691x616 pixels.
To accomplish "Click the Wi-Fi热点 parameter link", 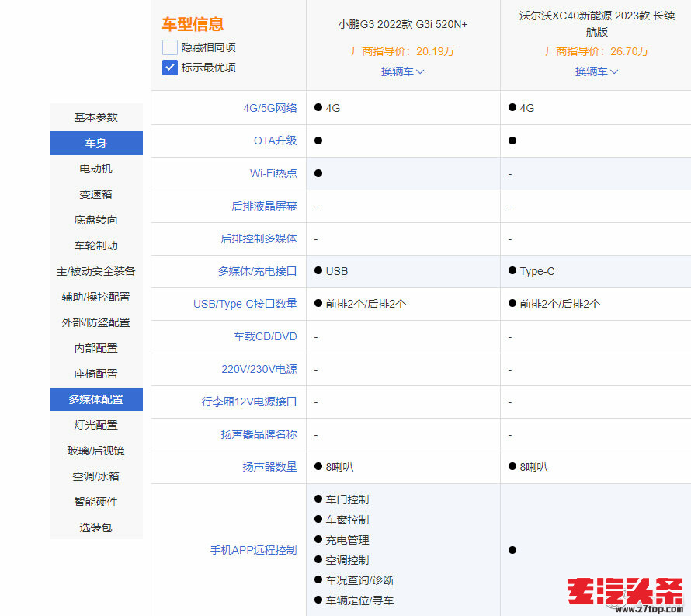I will 273,173.
